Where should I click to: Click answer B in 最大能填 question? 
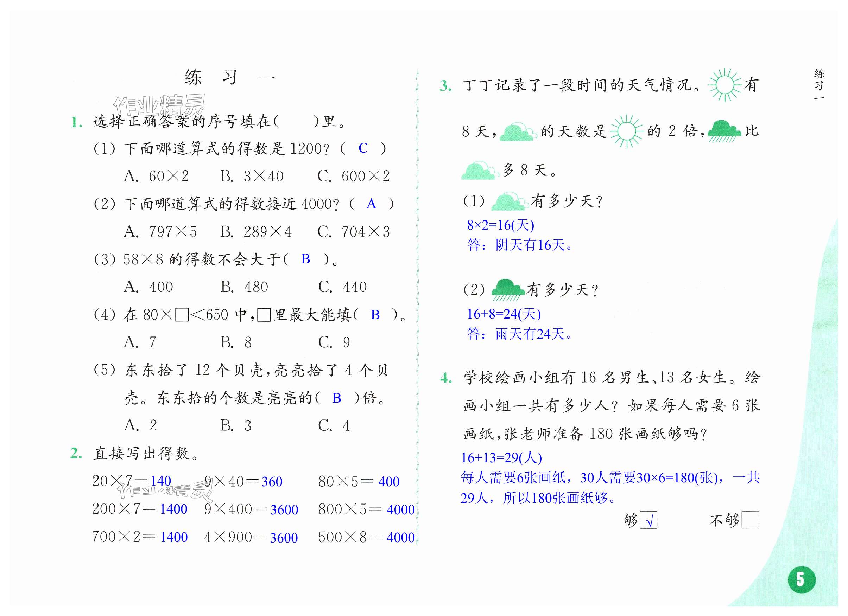point(375,315)
